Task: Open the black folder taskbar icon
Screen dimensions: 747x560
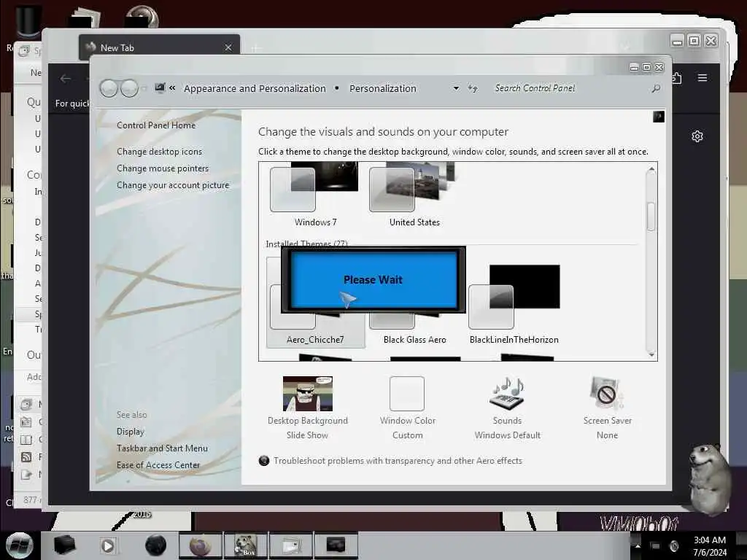Action: (64, 545)
